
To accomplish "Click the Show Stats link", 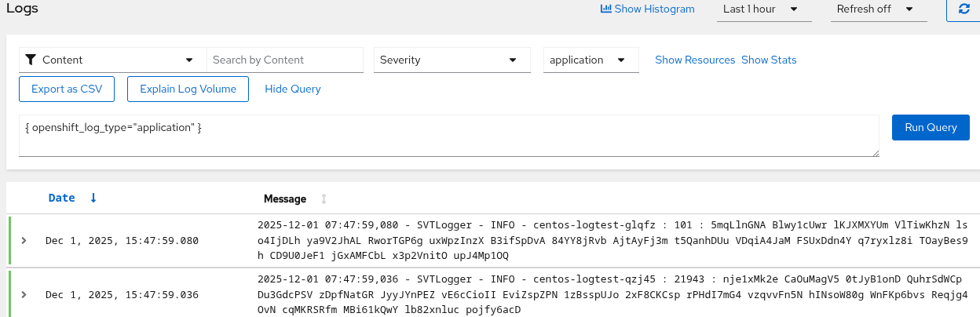I will pyautogui.click(x=769, y=60).
